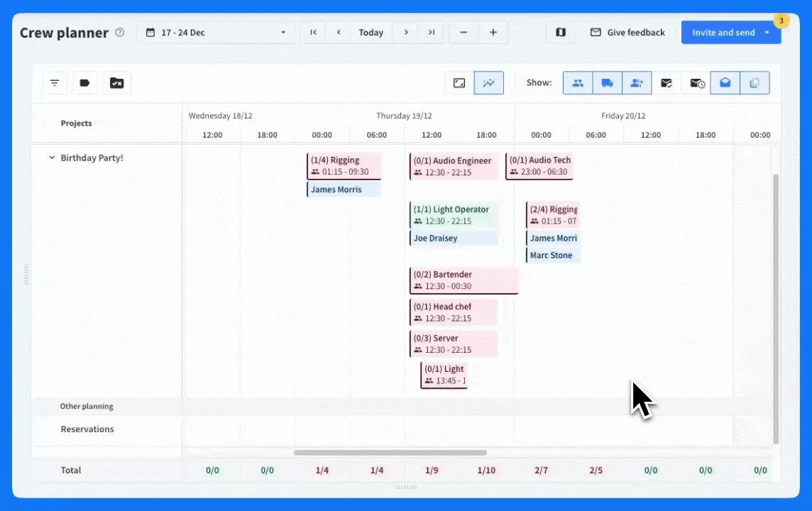Open the filter options icon
812x511 pixels.
[x=55, y=83]
